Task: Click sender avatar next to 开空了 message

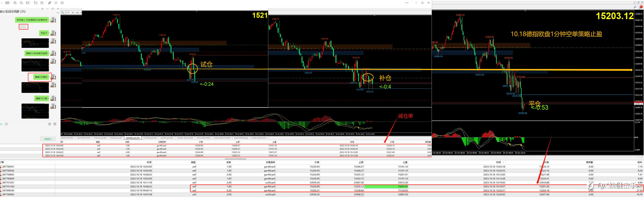Action: pos(53,33)
